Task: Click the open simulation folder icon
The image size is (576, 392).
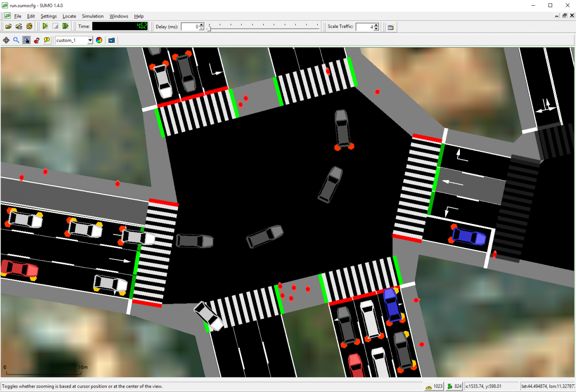Action: tap(9, 27)
